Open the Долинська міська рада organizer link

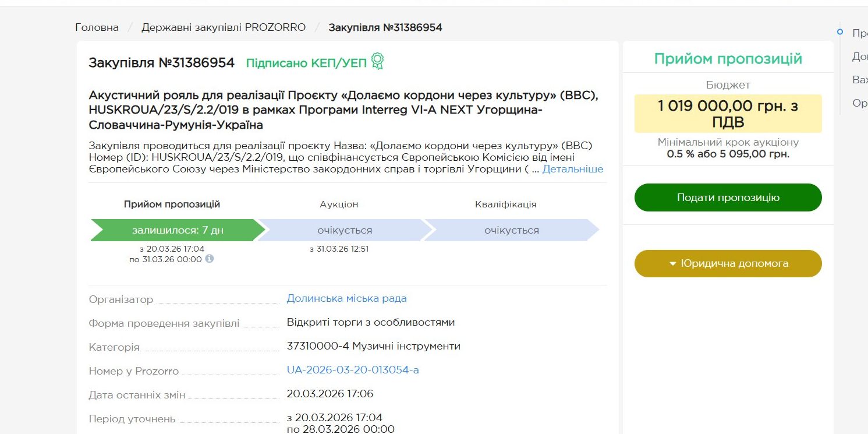click(x=346, y=298)
